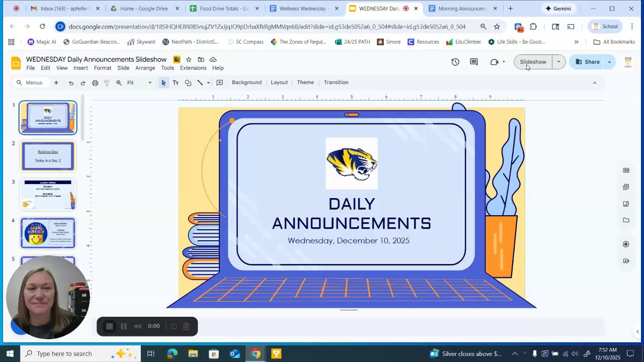Open the Chrome extensions puzzle icon

(533, 27)
